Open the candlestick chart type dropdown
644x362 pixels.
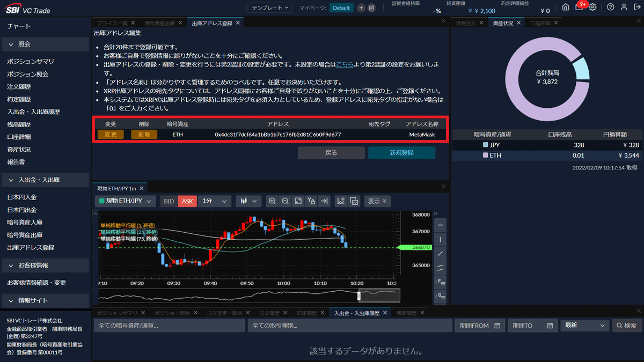pos(248,201)
